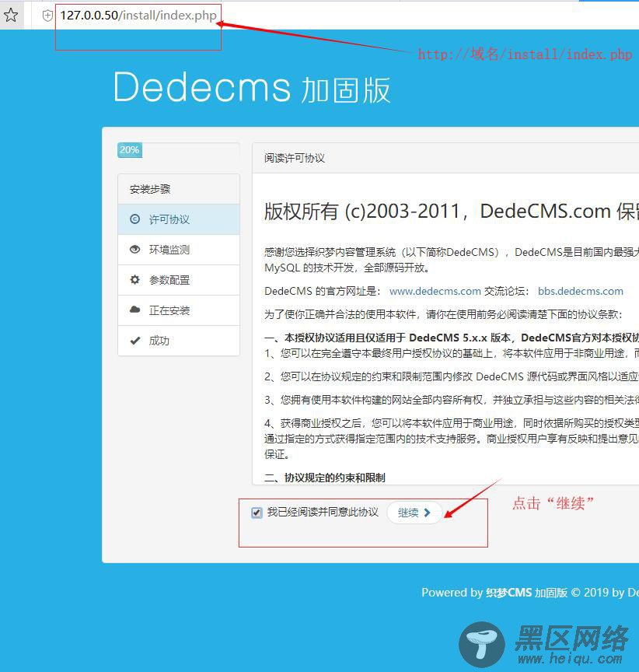Select the 许可协议 step
Image resolution: width=639 pixels, height=672 pixels.
click(x=179, y=219)
